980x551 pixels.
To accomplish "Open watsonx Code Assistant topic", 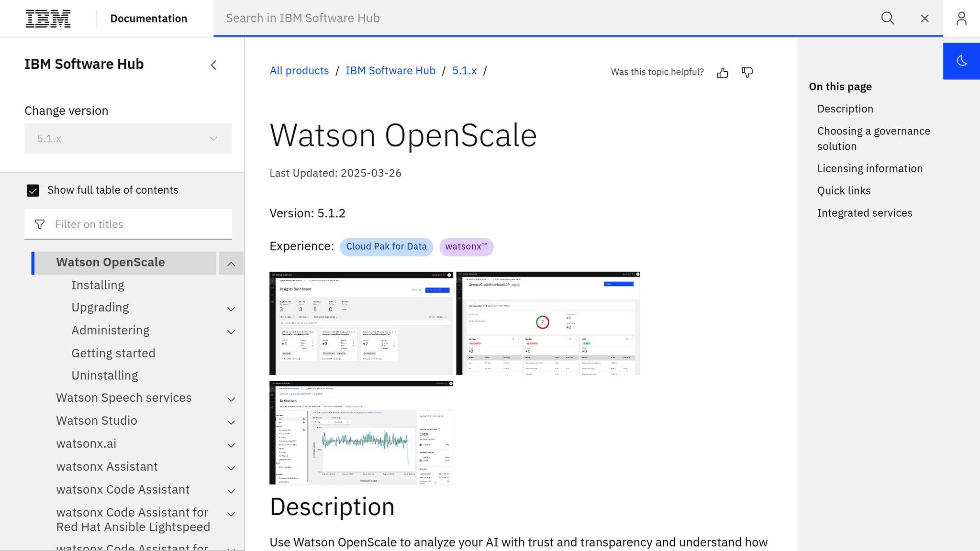I will [x=122, y=489].
